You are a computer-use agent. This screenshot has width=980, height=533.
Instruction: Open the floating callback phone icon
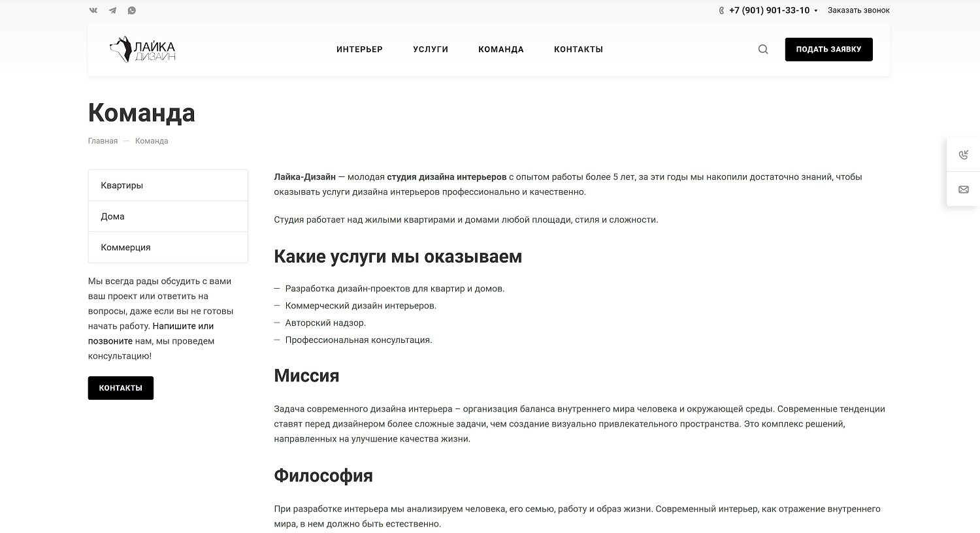pyautogui.click(x=964, y=155)
